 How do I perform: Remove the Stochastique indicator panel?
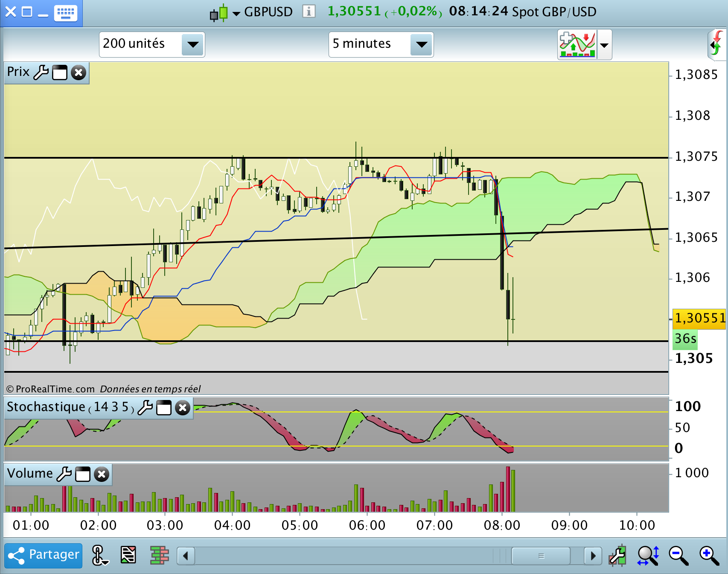[x=183, y=408]
